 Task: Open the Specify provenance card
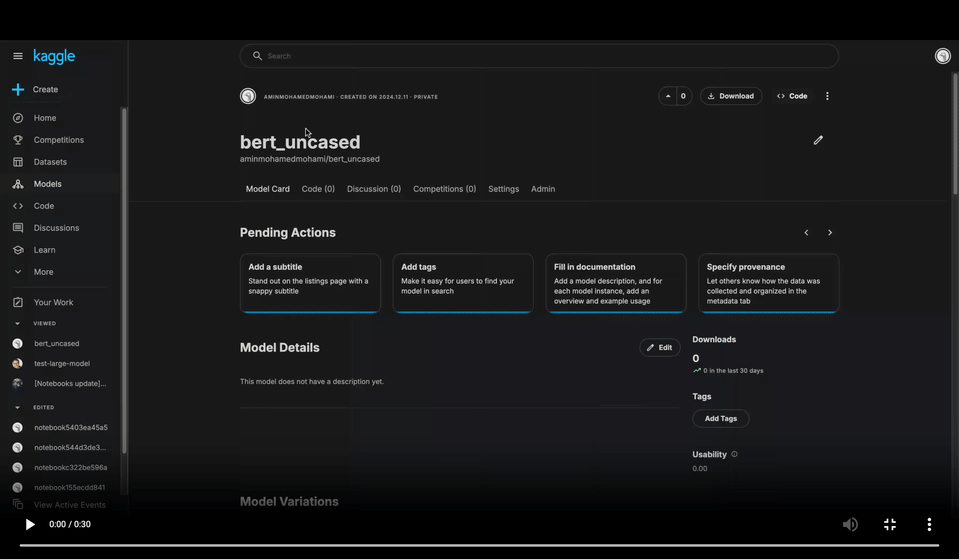click(x=769, y=283)
